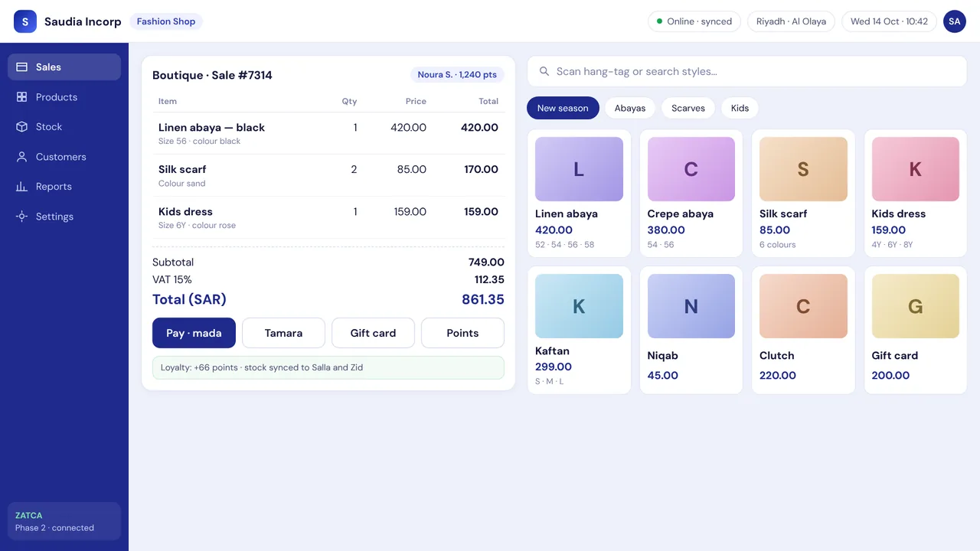Click the Noura S. loyalty badge

457,75
